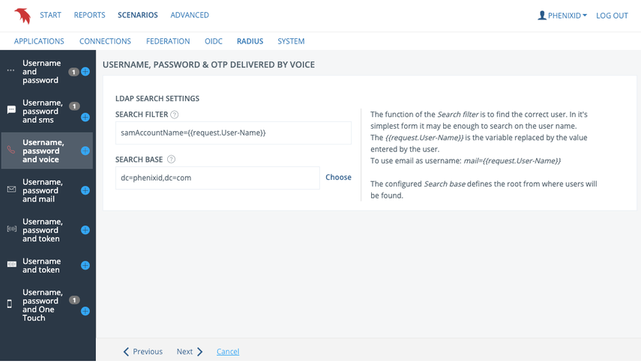The height and width of the screenshot is (364, 641).
Task: Cancel the scenario wizard
Action: pyautogui.click(x=228, y=352)
